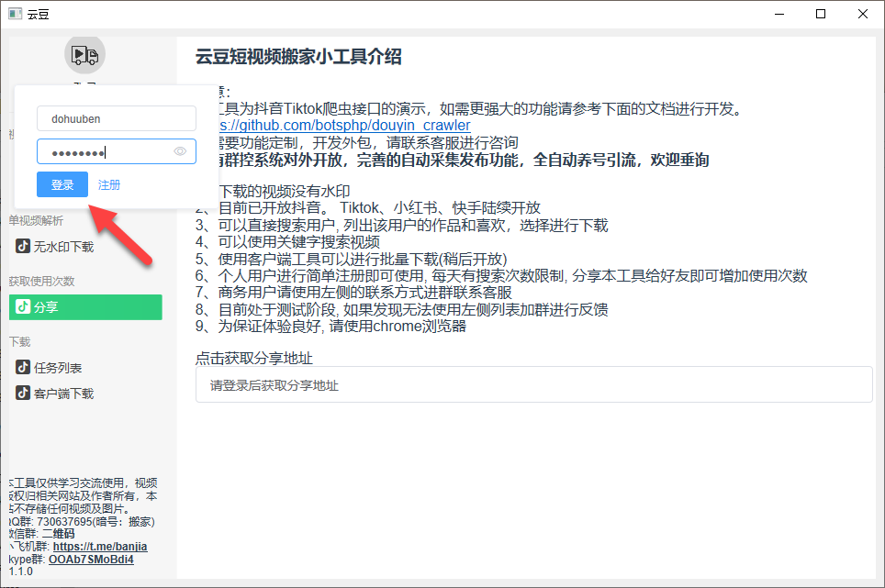Show the password using the eye icon
This screenshot has width=885, height=588.
180,151
